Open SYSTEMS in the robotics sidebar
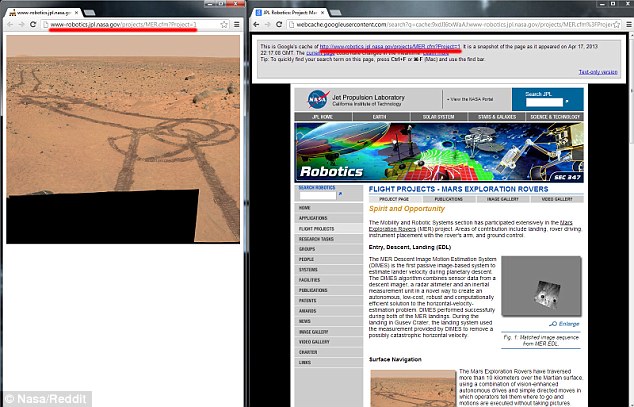 tap(329, 270)
